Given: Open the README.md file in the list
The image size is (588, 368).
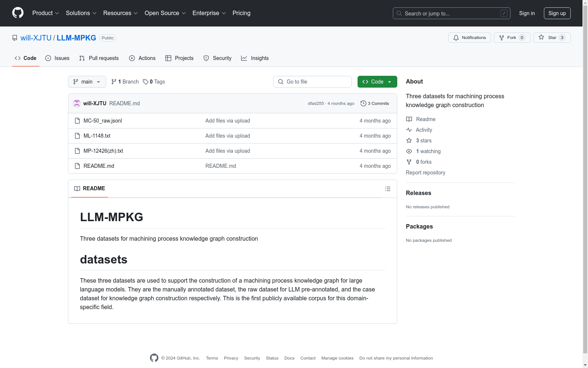Looking at the screenshot, I should [99, 166].
